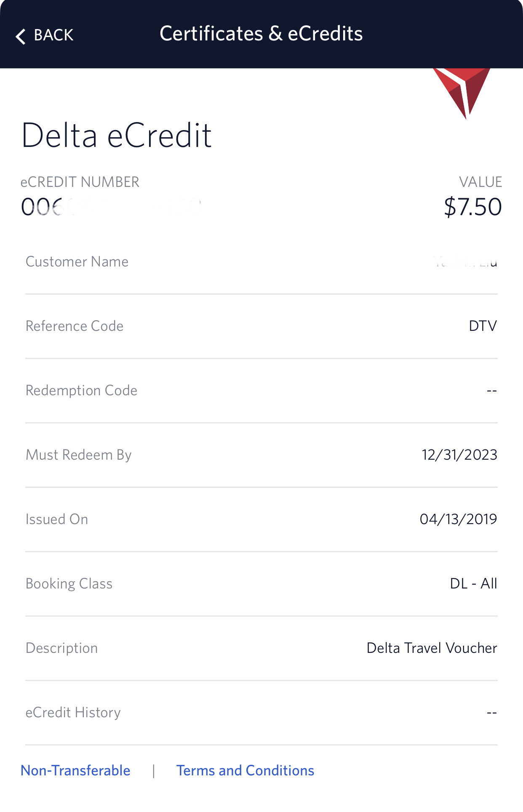Click the 04/13/2019 issued date
523x812 pixels.
coord(458,519)
